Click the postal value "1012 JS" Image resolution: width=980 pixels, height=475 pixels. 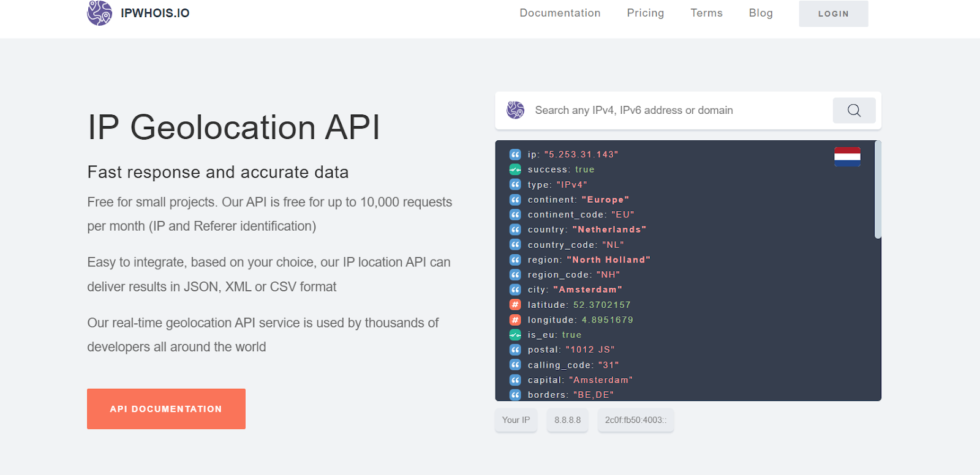tap(590, 350)
